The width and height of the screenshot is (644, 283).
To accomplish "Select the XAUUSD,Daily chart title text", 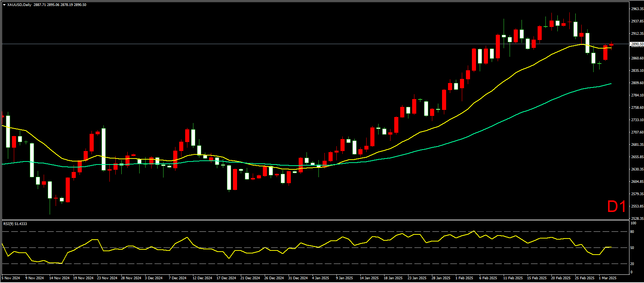I will click(19, 5).
